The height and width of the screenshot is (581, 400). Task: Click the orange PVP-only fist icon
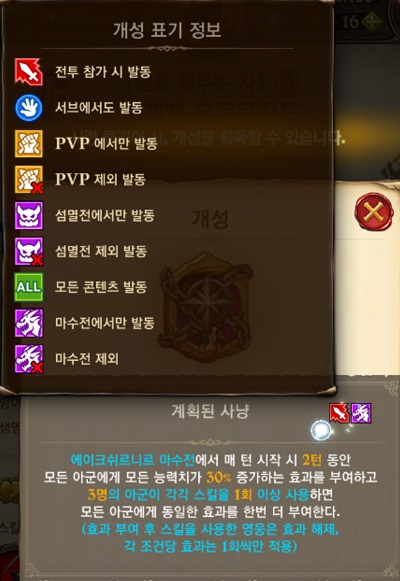pyautogui.click(x=29, y=143)
